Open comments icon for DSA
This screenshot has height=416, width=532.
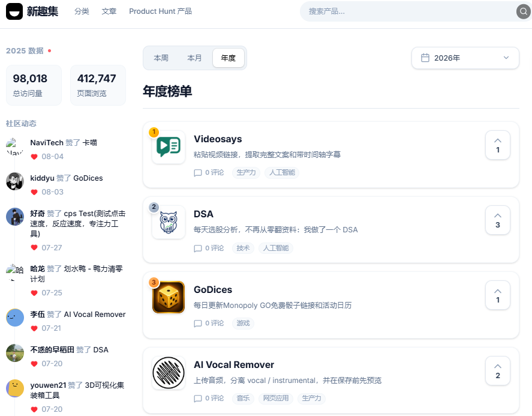tap(198, 249)
